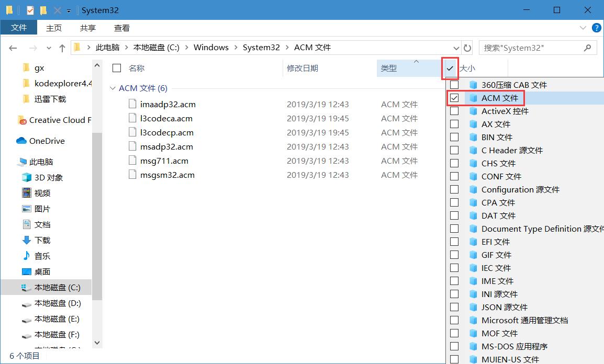Check the 360压缩 CAB 文件 checkbox
604x364 pixels.
click(x=454, y=85)
